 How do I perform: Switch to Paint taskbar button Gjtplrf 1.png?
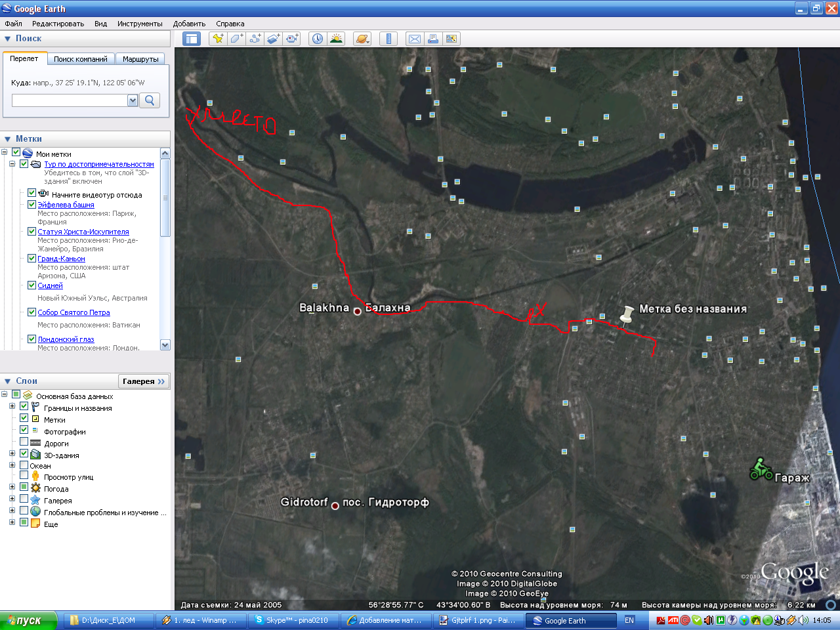click(478, 620)
